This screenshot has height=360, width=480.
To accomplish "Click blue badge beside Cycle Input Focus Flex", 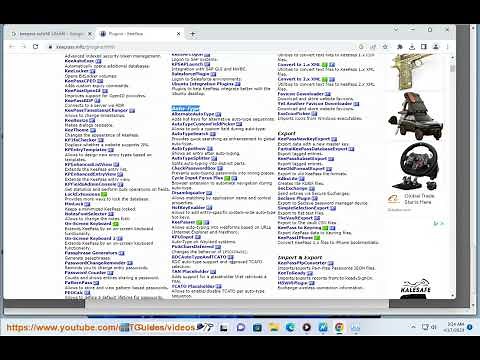I will click(x=234, y=178).
